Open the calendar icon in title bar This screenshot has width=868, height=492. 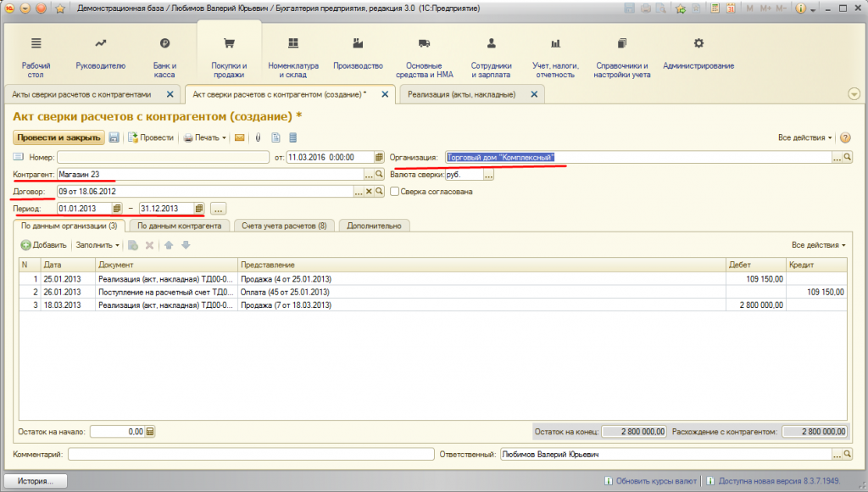point(731,8)
